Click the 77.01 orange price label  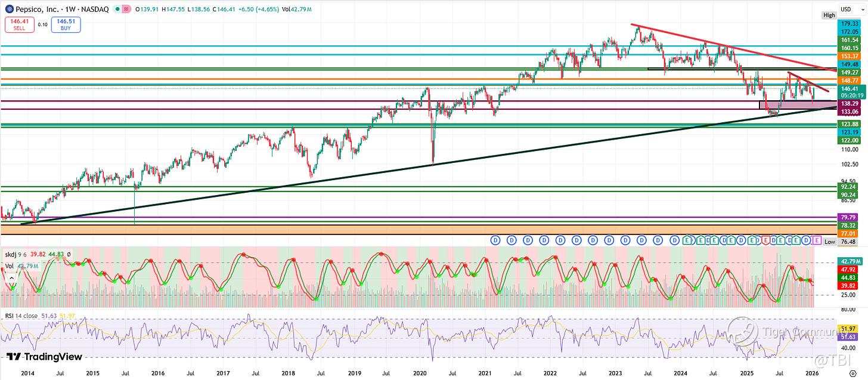click(x=849, y=234)
